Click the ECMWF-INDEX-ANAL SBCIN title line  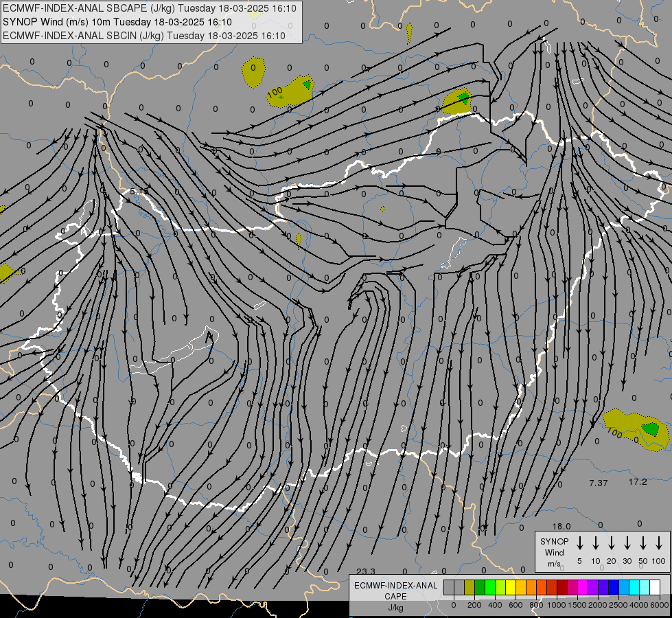[144, 36]
